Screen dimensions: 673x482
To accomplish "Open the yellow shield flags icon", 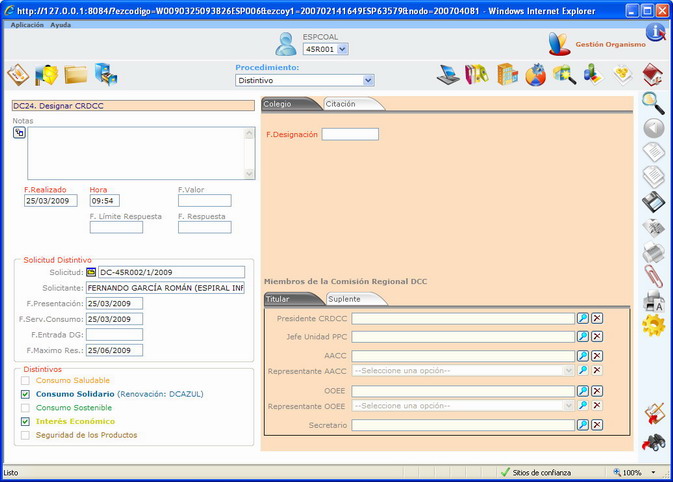I will 46,75.
